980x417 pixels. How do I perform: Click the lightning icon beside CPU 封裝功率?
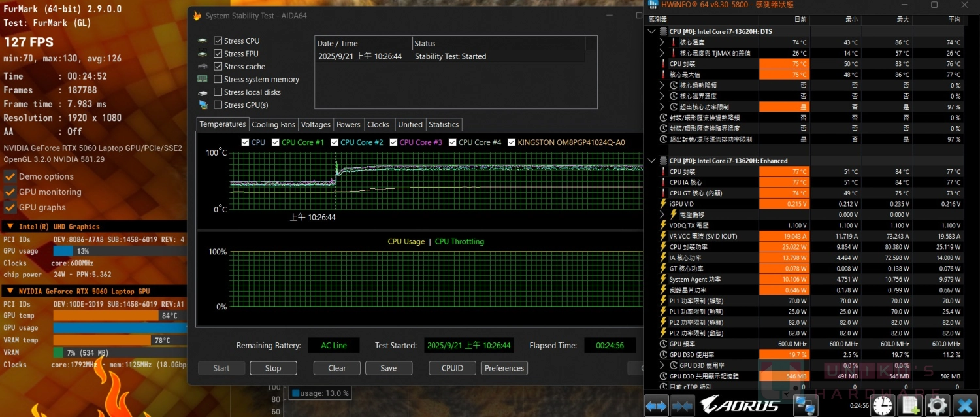[663, 247]
